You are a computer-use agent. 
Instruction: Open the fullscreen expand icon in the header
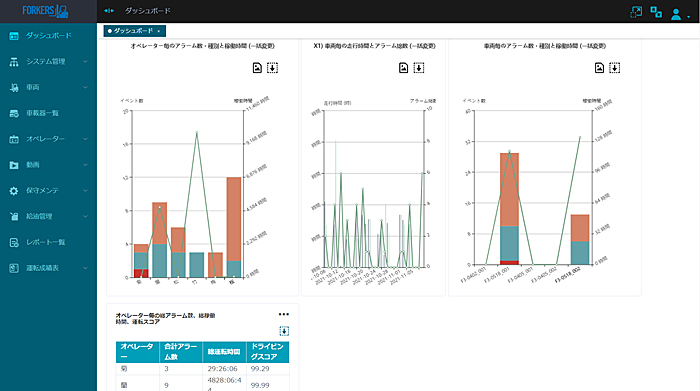[636, 12]
